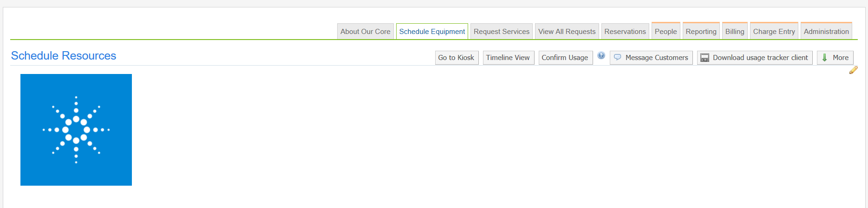Click the Go to Kiosk button
The height and width of the screenshot is (208, 868).
click(456, 58)
